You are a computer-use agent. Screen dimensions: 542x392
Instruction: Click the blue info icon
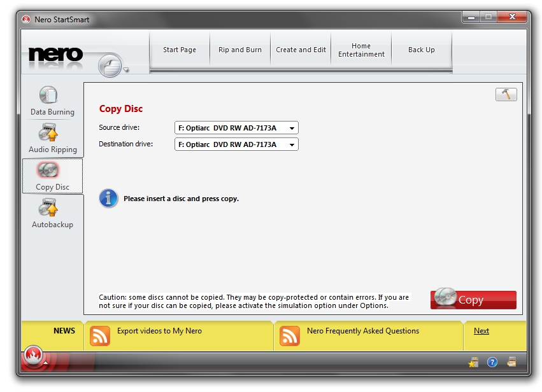pyautogui.click(x=108, y=199)
